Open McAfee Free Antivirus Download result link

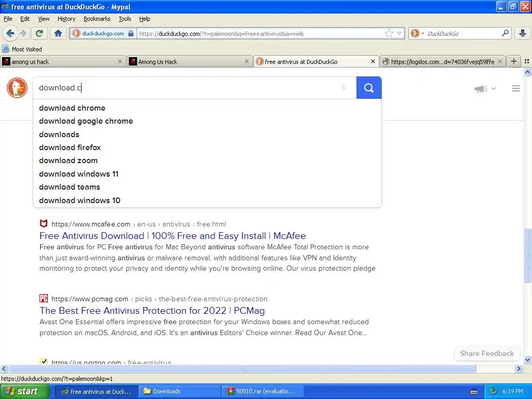pyautogui.click(x=172, y=235)
